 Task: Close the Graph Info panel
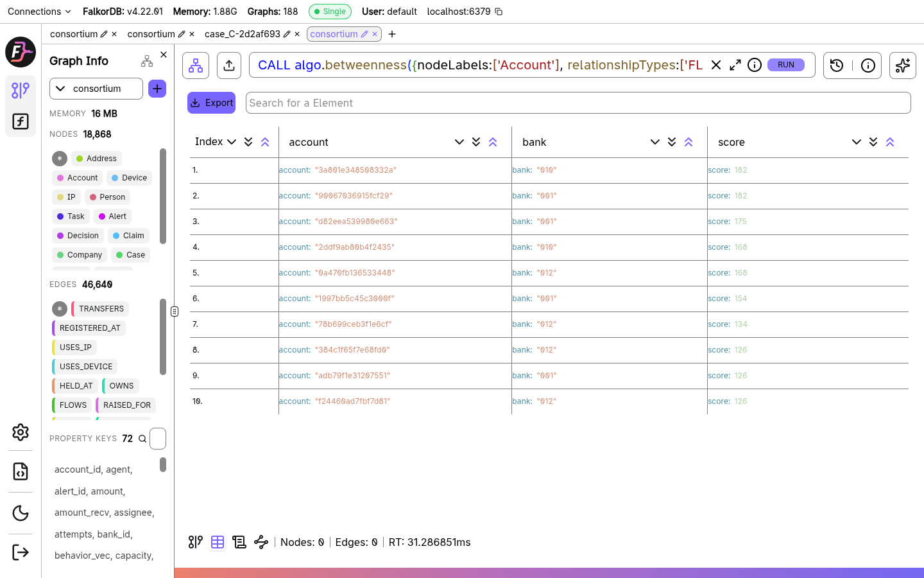pyautogui.click(x=164, y=55)
